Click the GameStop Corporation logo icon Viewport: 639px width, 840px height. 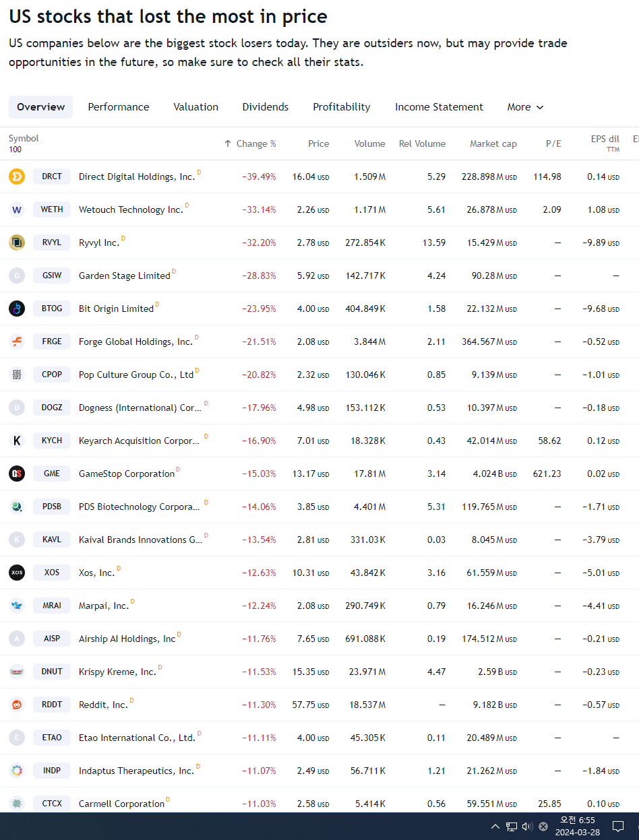[17, 474]
